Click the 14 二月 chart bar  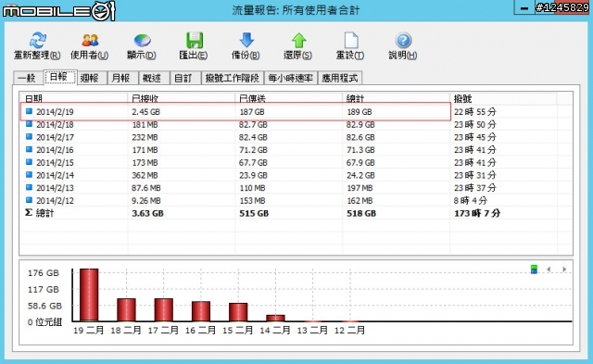coord(275,318)
